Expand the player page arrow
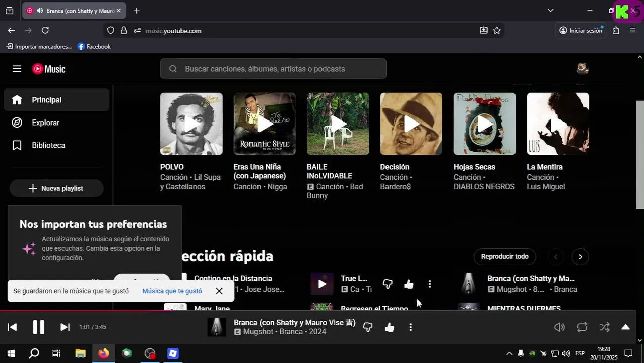 (x=625, y=327)
